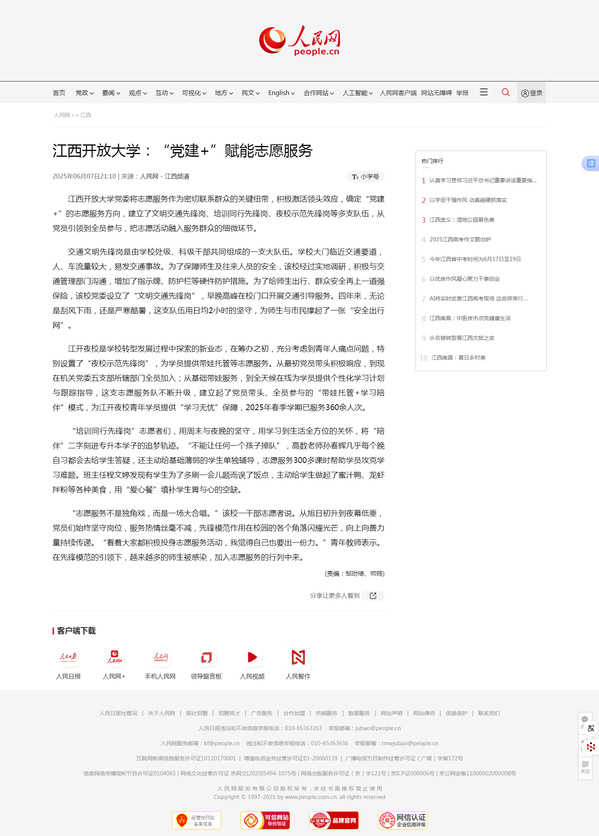
Task: Expand the 合作网站 dropdown
Action: click(318, 93)
